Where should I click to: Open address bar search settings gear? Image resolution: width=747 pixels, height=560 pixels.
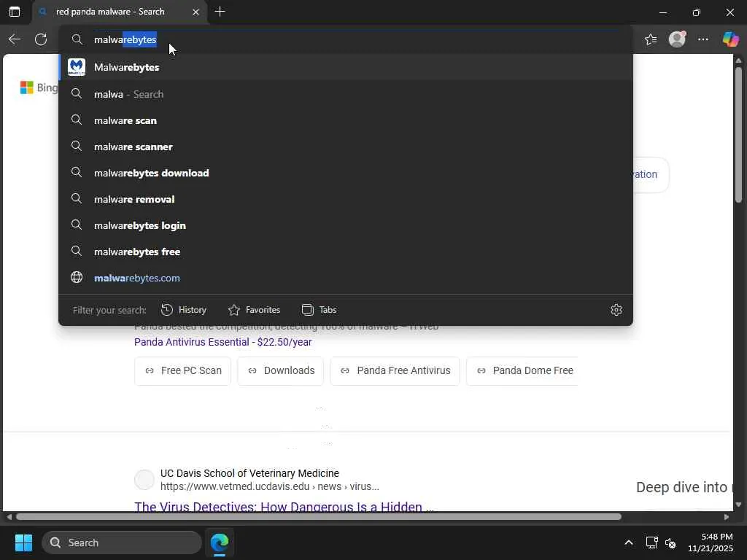(x=616, y=310)
